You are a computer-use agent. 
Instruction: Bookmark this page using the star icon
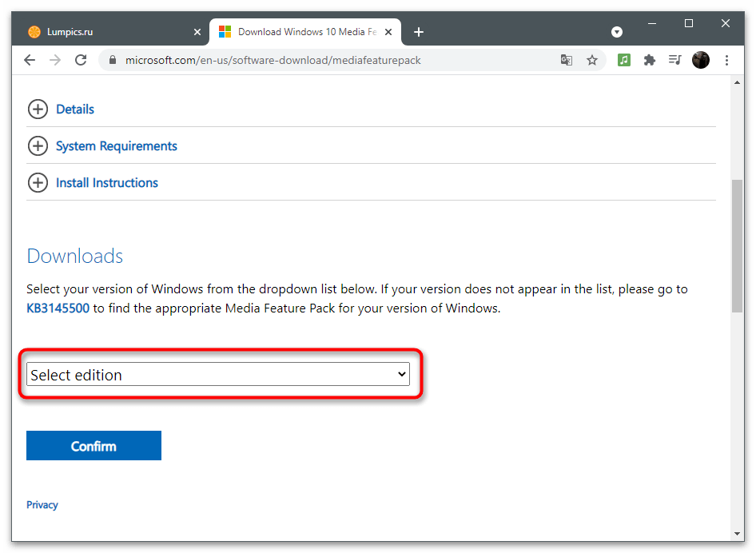(x=592, y=60)
